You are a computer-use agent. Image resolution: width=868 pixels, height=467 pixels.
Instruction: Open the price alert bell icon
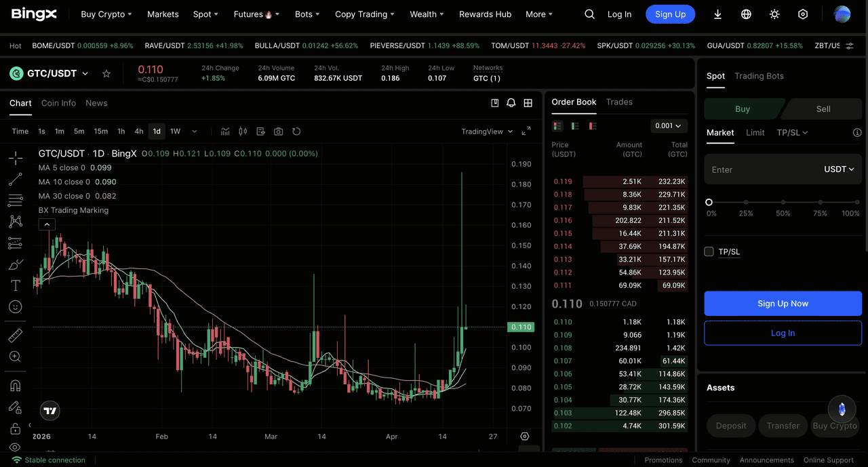point(511,103)
